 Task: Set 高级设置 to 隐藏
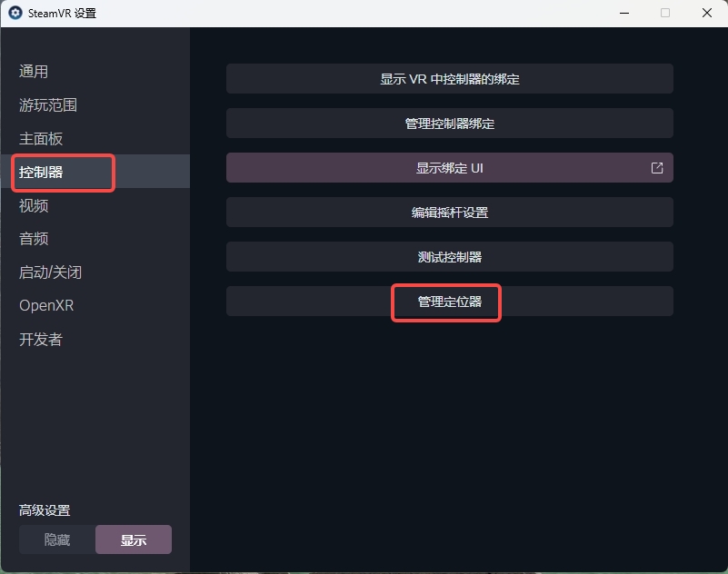pyautogui.click(x=57, y=539)
